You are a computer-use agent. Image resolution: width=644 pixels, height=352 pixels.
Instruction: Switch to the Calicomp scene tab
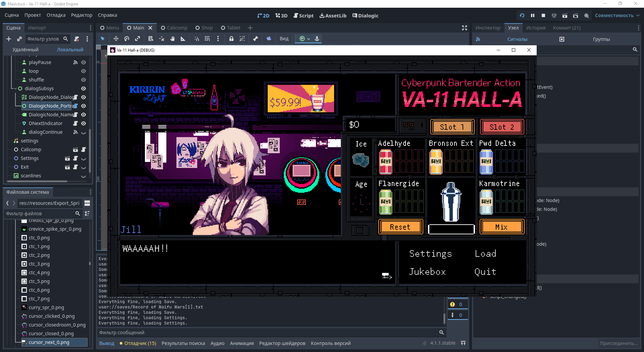[x=174, y=28]
